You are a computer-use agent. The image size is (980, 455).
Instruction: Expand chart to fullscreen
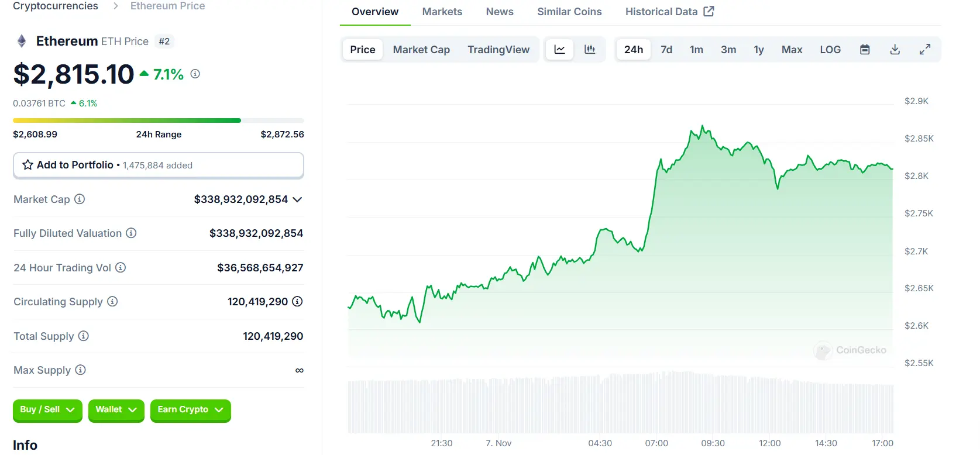pyautogui.click(x=925, y=50)
